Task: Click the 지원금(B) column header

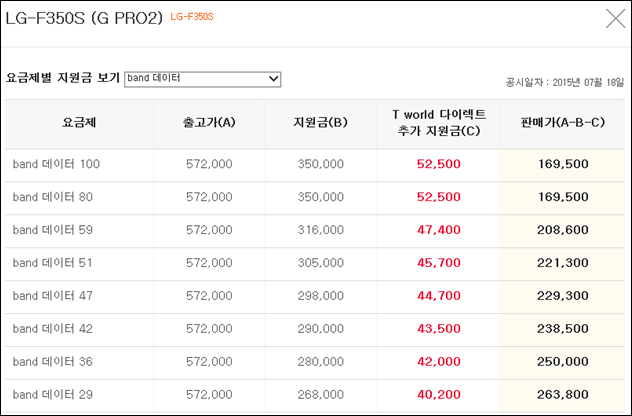Action: (x=320, y=123)
